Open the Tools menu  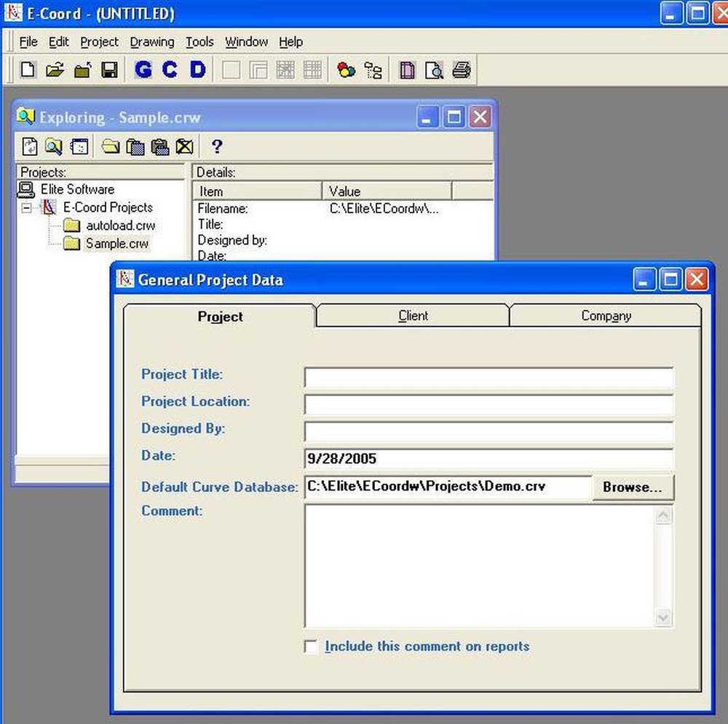tap(199, 41)
